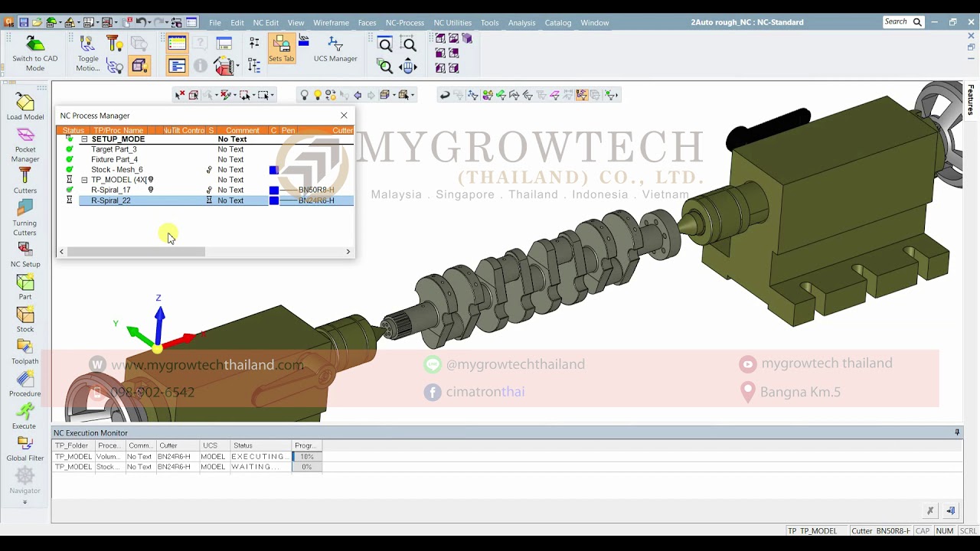980x551 pixels.
Task: Open the view cube dropdown in toolbar
Action: coord(394,95)
